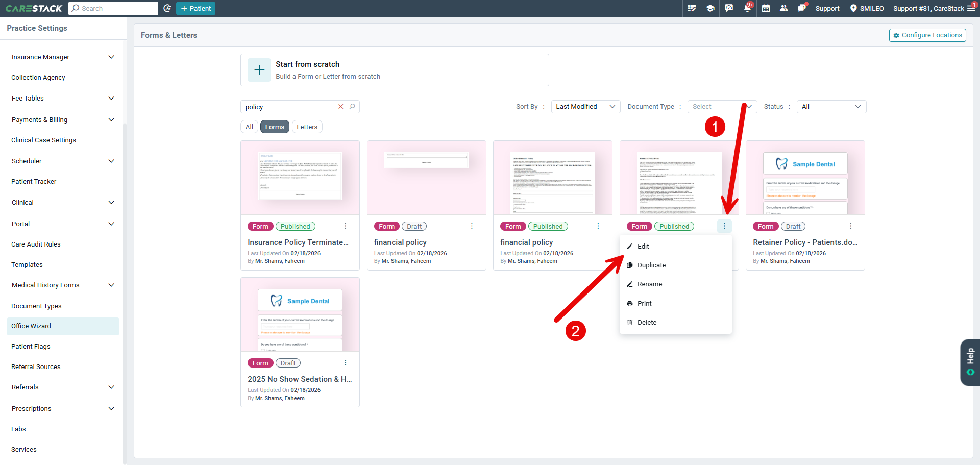
Task: Go to Collection Agency settings
Action: click(x=38, y=78)
